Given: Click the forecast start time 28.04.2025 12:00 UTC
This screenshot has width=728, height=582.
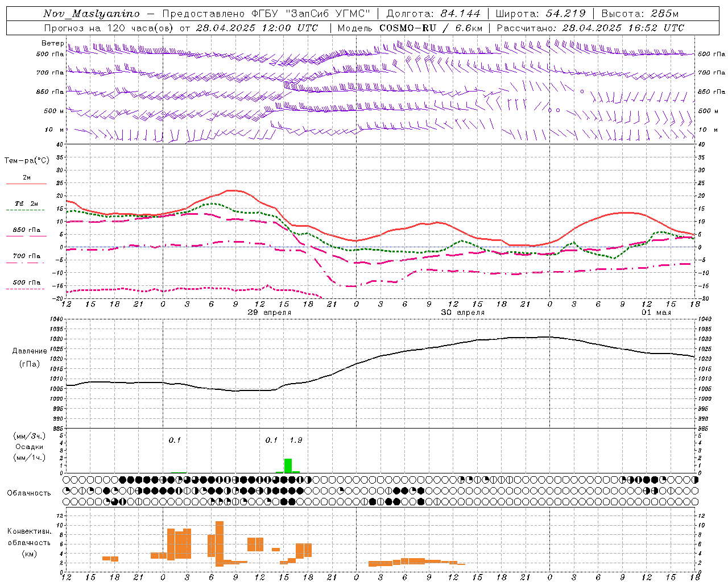Looking at the screenshot, I should click(257, 28).
